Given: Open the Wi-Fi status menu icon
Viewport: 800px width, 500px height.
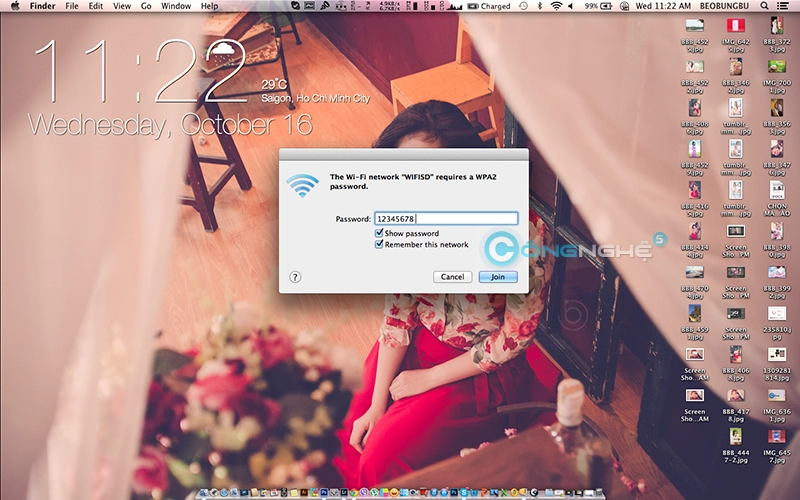Looking at the screenshot, I should (557, 6).
